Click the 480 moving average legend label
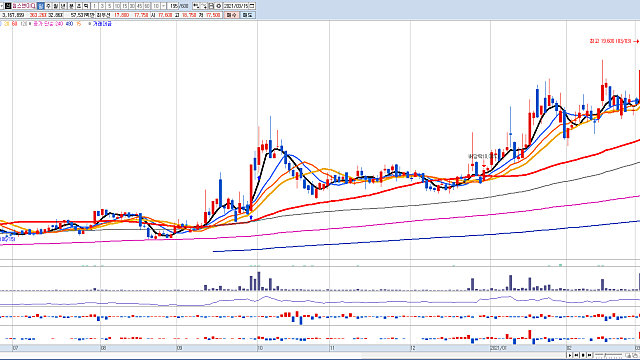This screenshot has height=360, width=640. pos(69,24)
